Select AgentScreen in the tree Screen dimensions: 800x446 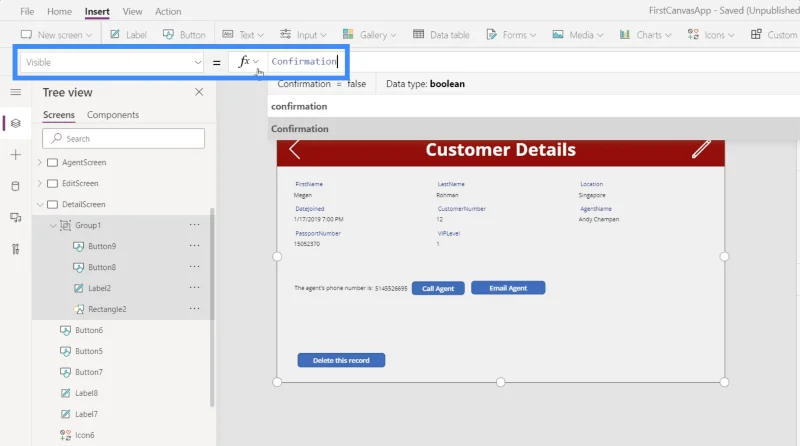tap(84, 162)
